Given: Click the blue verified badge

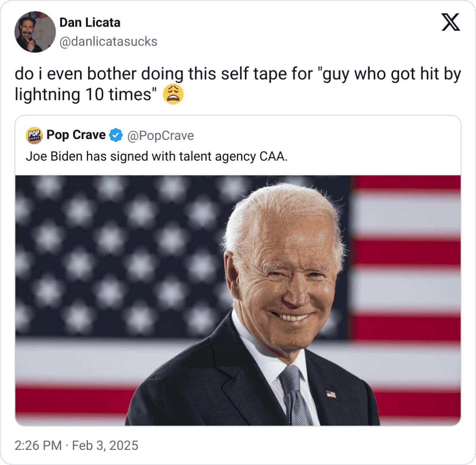Looking at the screenshot, I should 115,136.
